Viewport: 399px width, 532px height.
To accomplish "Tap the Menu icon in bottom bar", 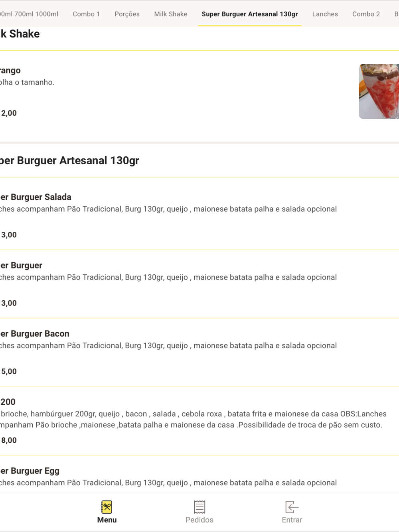I will [x=107, y=507].
